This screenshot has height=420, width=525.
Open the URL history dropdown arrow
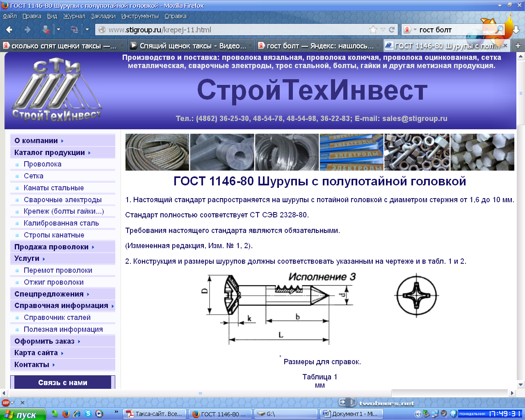click(383, 30)
